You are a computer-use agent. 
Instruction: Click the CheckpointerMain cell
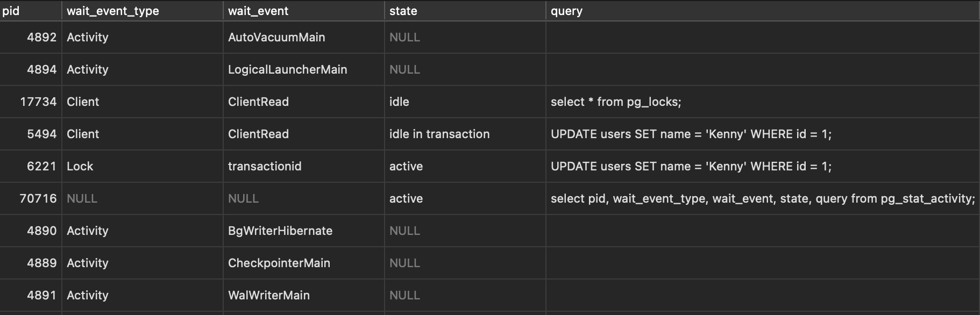[279, 263]
